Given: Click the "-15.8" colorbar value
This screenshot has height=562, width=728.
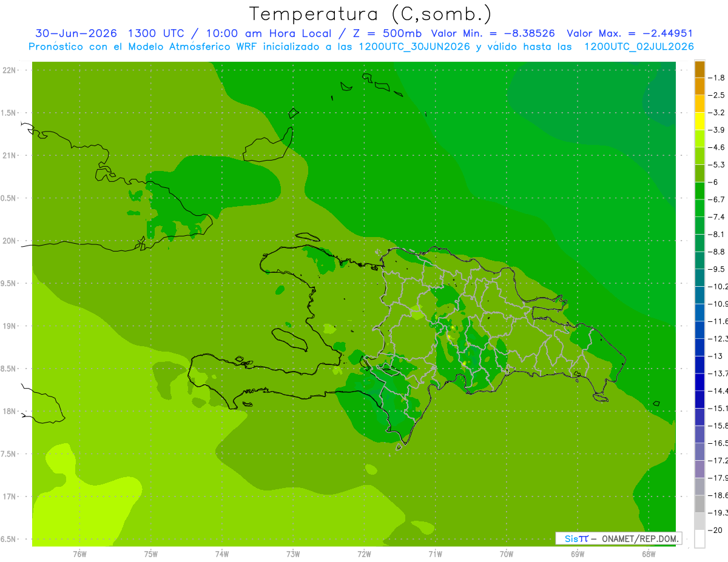Looking at the screenshot, I should pyautogui.click(x=718, y=425).
